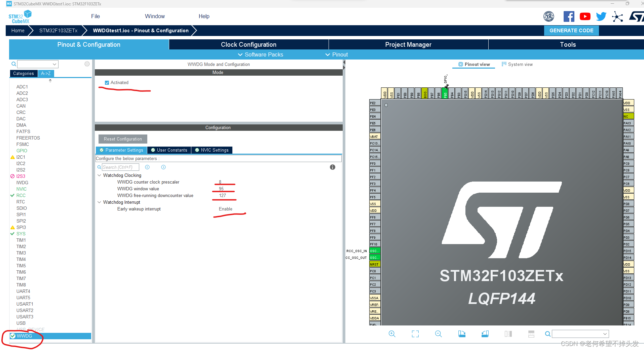
Task: Click the GENERATE CODE button
Action: point(571,30)
